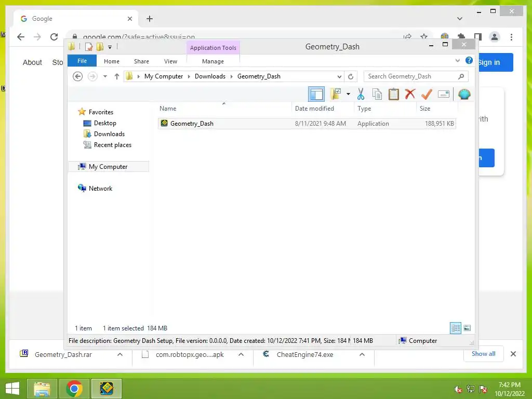The height and width of the screenshot is (399, 532).
Task: Open Quick Access properties icon in title bar
Action: tap(89, 47)
